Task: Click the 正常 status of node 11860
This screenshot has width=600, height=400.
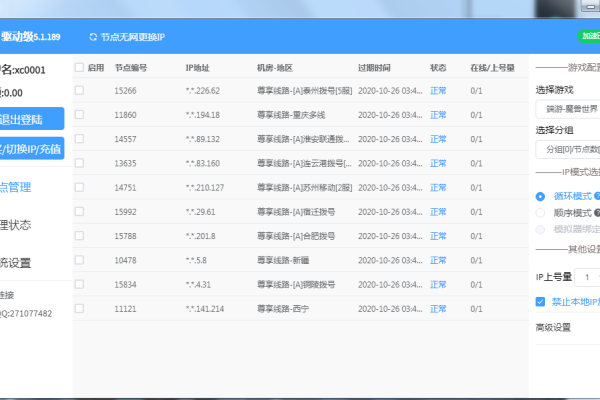Action: 438,115
